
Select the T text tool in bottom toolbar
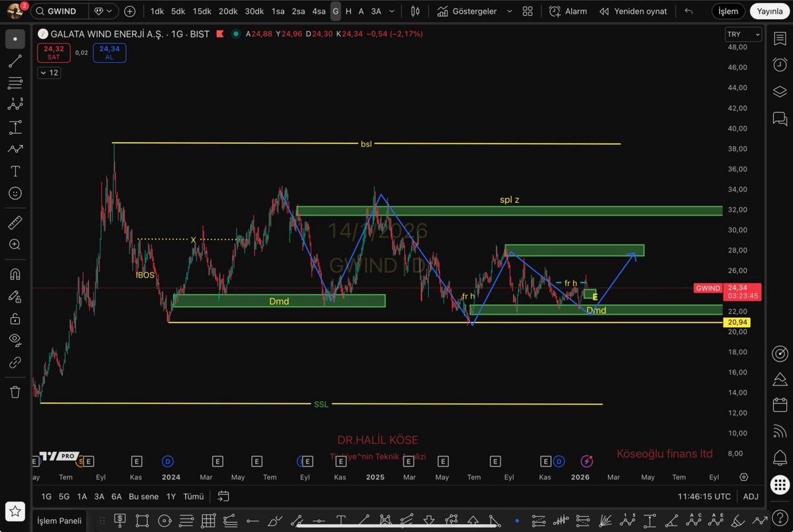[341, 520]
